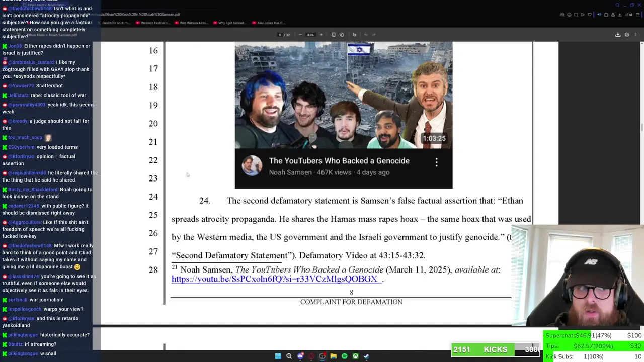Open the 'Why I got banned...' bookmark
Viewport: 644px width, 362px height.
[229, 23]
